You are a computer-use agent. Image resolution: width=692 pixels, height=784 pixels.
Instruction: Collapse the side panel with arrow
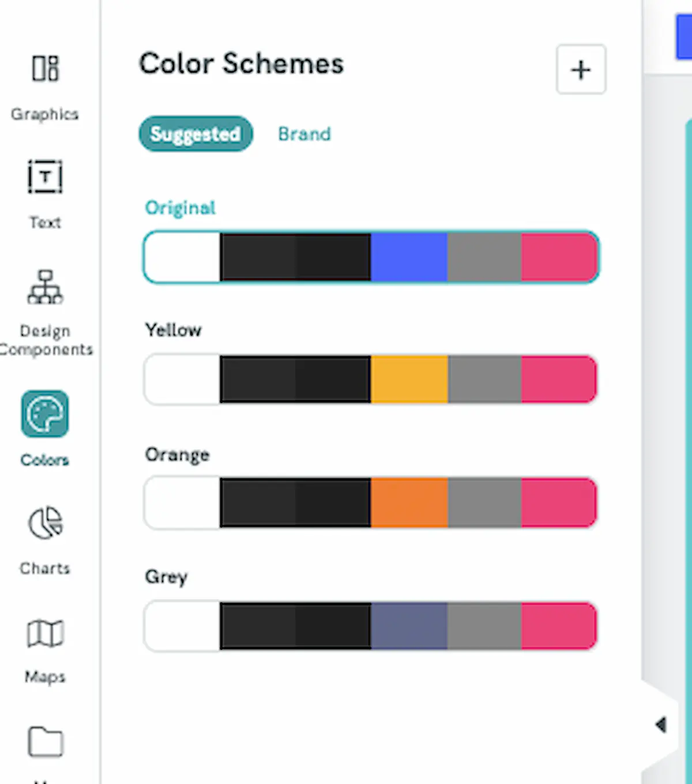coord(661,725)
